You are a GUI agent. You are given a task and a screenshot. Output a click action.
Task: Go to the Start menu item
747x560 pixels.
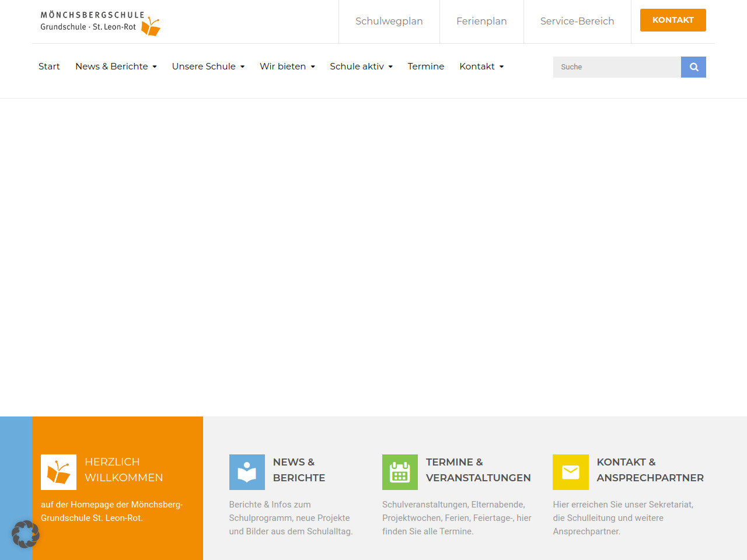[x=49, y=66]
